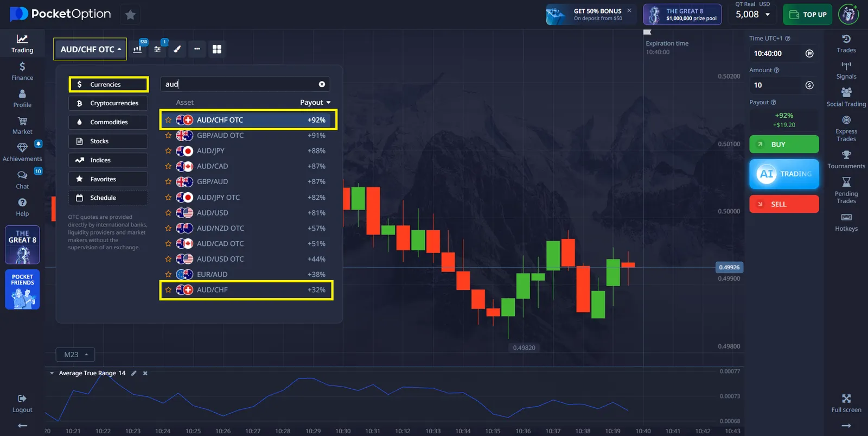Select the Commodities category
This screenshot has height=436, width=868.
tap(108, 122)
